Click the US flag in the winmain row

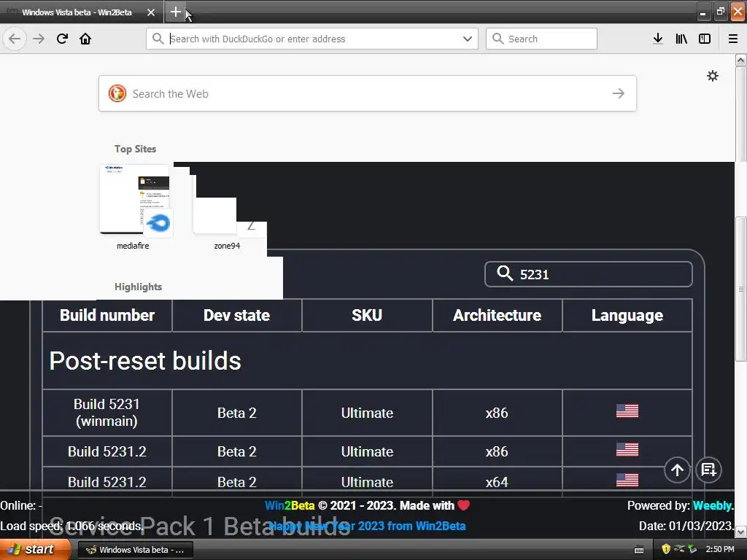coord(627,411)
